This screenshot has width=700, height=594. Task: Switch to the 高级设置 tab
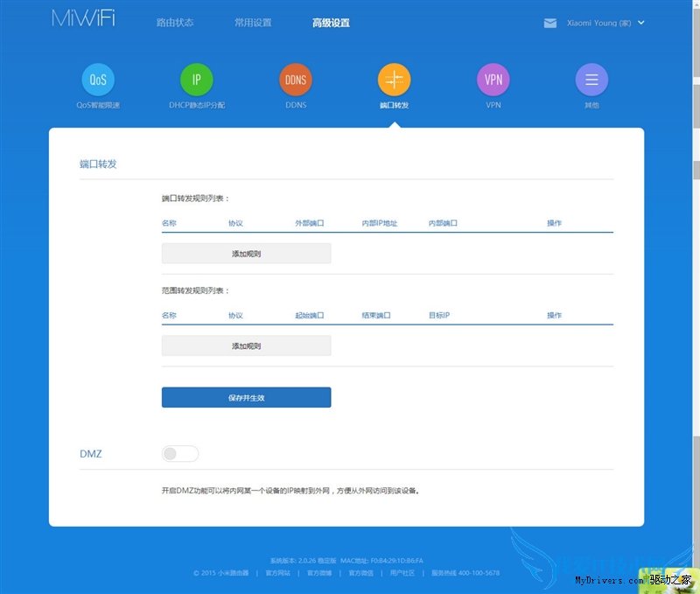tap(331, 23)
